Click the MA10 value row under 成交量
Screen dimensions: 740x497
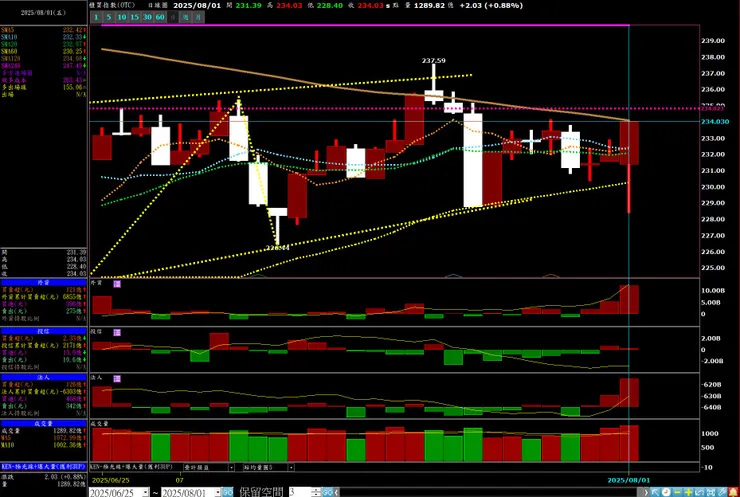point(43,445)
